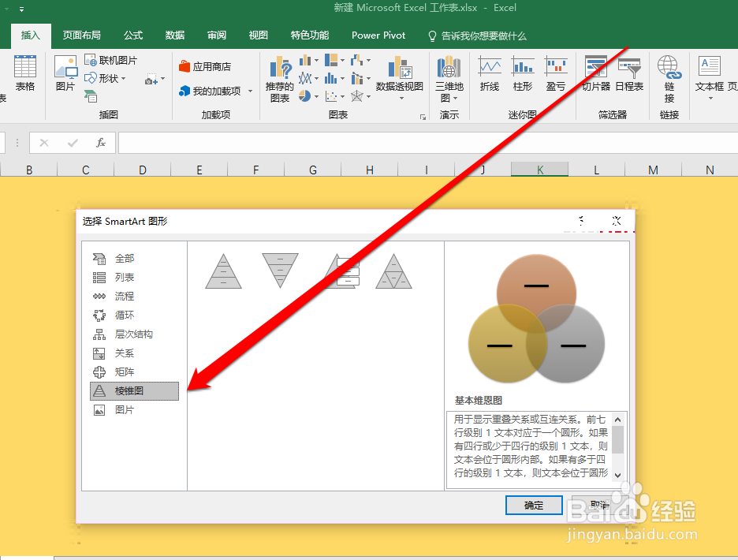
Task: Click the formula bar confirm checkmark
Action: pyautogui.click(x=73, y=143)
